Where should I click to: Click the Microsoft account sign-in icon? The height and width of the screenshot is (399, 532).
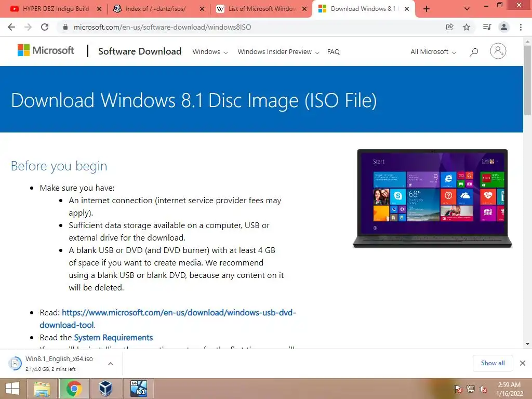point(498,51)
